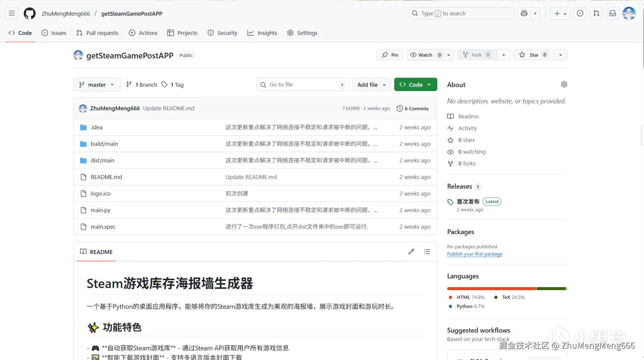Edit the README with the pencil icon
Screen dimensions: 644x360
coord(411,252)
